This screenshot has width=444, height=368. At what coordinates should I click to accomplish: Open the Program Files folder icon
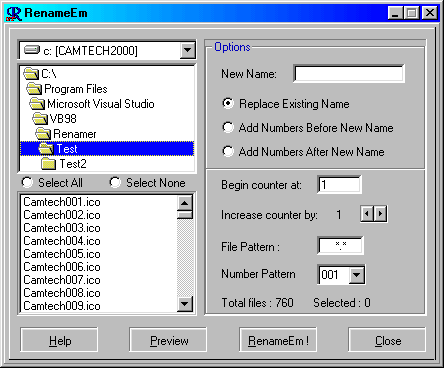click(34, 89)
